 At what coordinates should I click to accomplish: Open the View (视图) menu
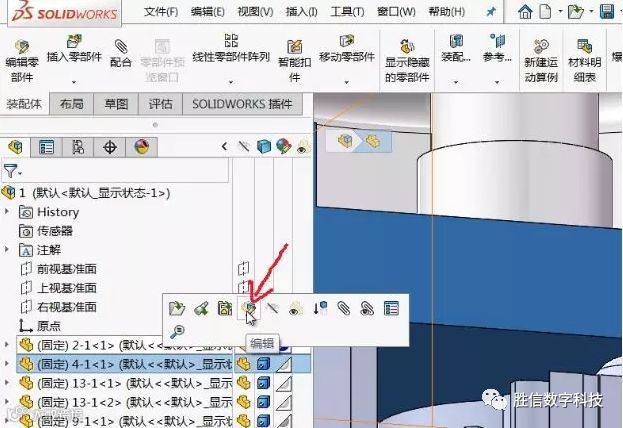pyautogui.click(x=255, y=12)
